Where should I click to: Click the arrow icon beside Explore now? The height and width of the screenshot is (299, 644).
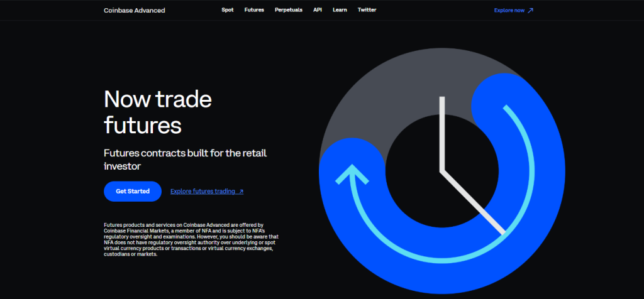click(x=530, y=10)
